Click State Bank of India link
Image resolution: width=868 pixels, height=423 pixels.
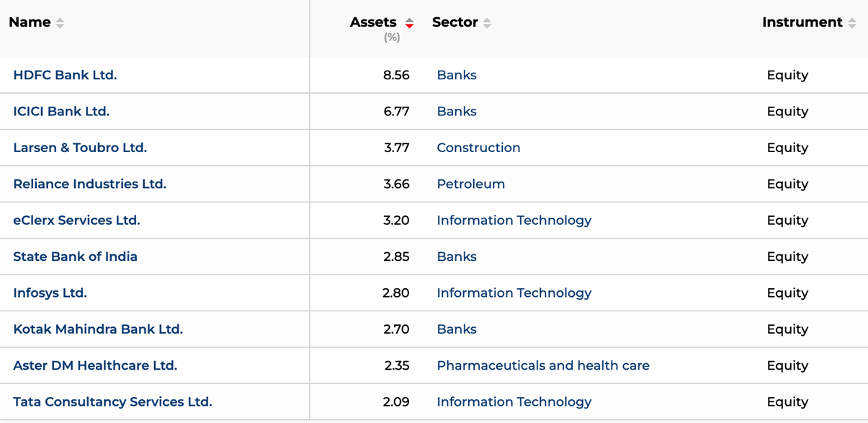point(75,257)
